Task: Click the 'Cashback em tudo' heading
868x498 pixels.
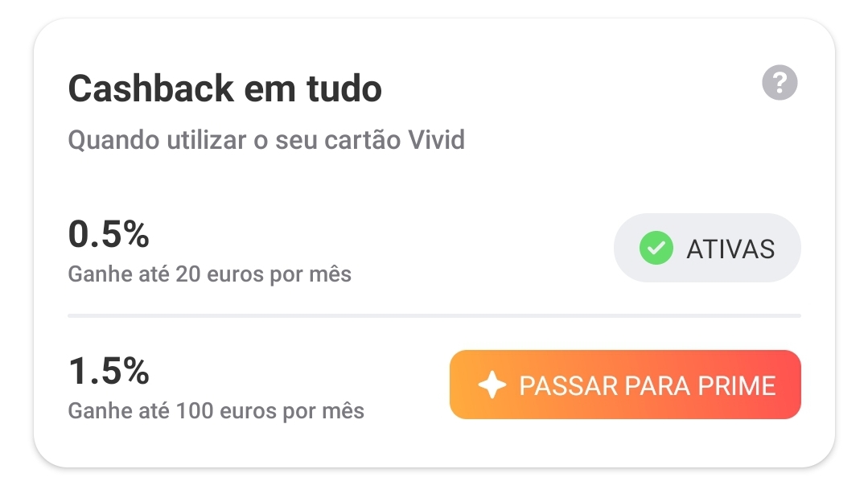Action: [224, 88]
